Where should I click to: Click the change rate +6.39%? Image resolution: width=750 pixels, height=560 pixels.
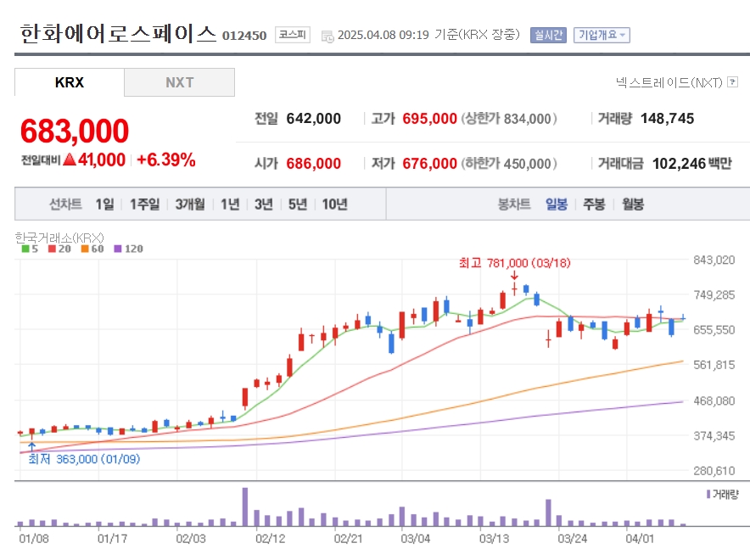pos(166,160)
